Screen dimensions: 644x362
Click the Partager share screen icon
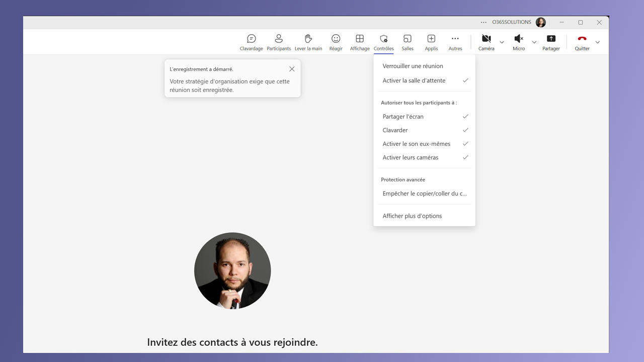click(x=551, y=42)
